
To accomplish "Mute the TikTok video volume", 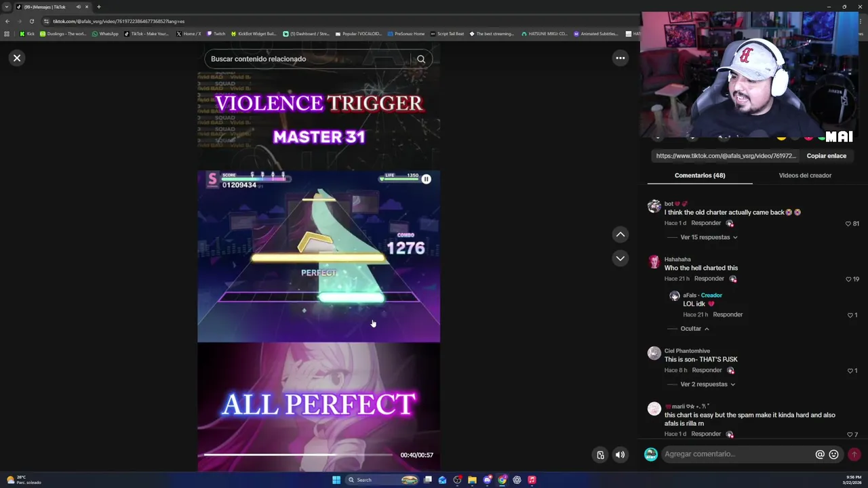I will click(x=620, y=455).
